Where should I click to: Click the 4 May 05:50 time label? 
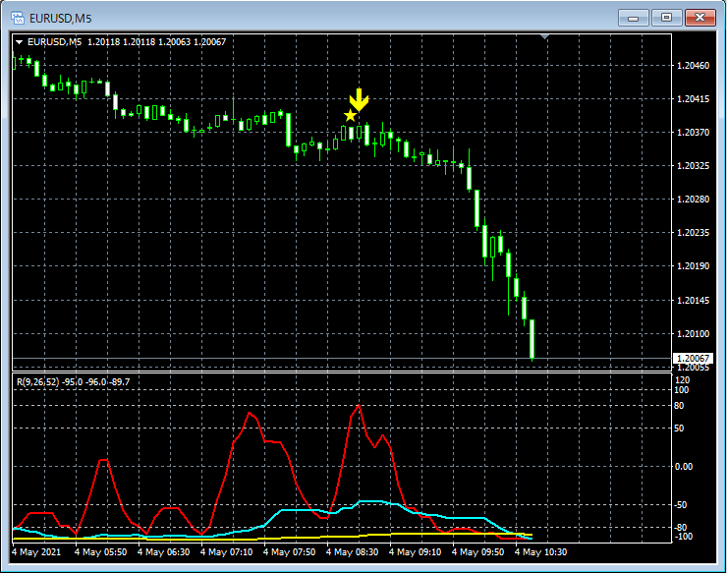(x=101, y=552)
